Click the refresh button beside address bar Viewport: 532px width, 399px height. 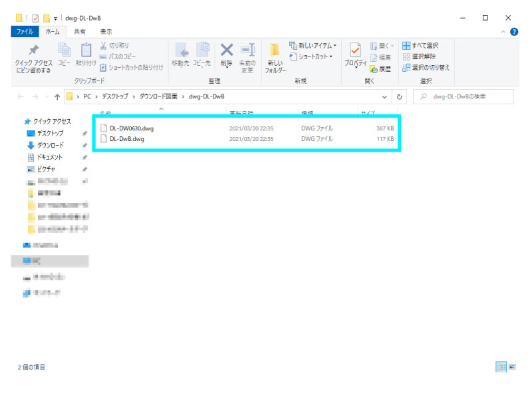(400, 96)
